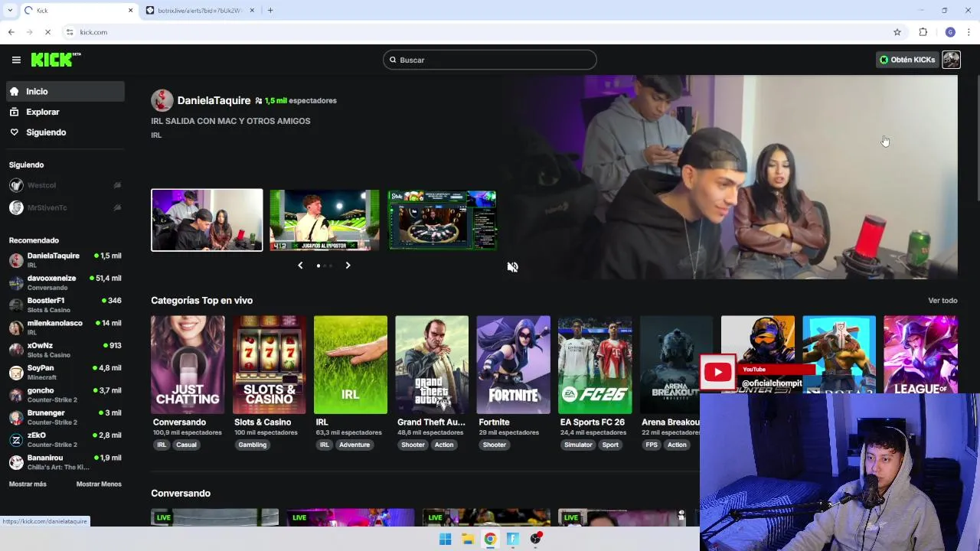Open the user profile avatar menu
Viewport: 980px width, 551px height.
951,60
